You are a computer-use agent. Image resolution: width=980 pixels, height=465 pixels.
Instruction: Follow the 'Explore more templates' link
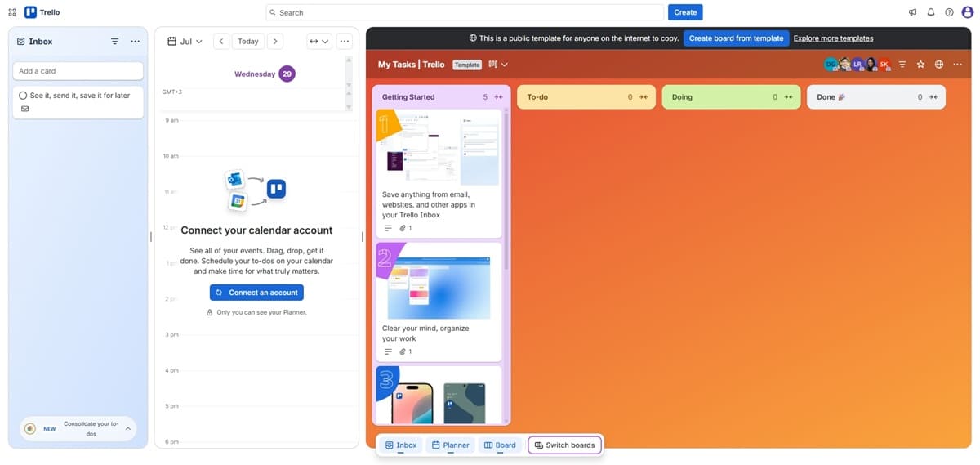click(833, 38)
